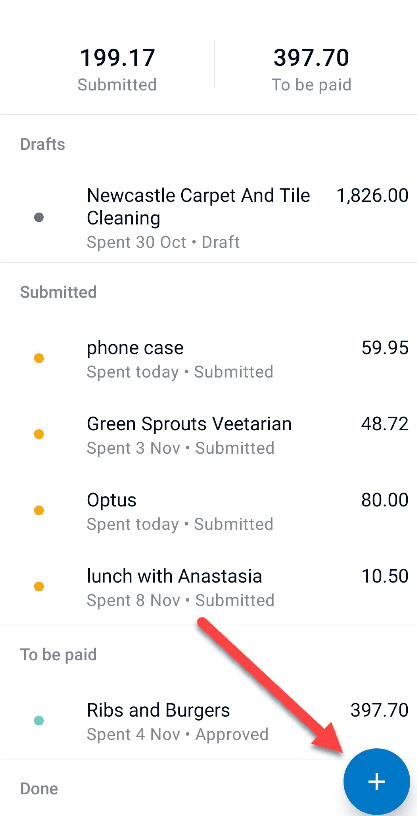This screenshot has height=816, width=417.
Task: Open the Ribs and Burgers expense
Action: click(208, 721)
